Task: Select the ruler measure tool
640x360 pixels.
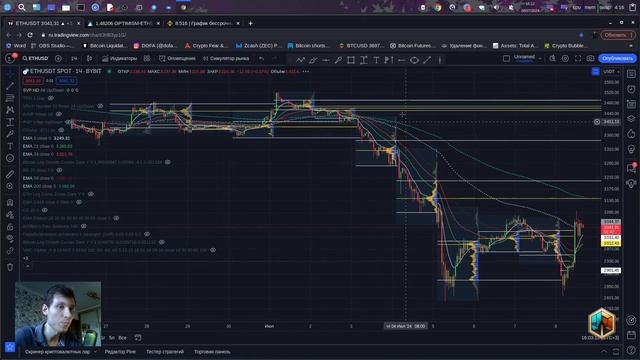Action: coord(10,174)
